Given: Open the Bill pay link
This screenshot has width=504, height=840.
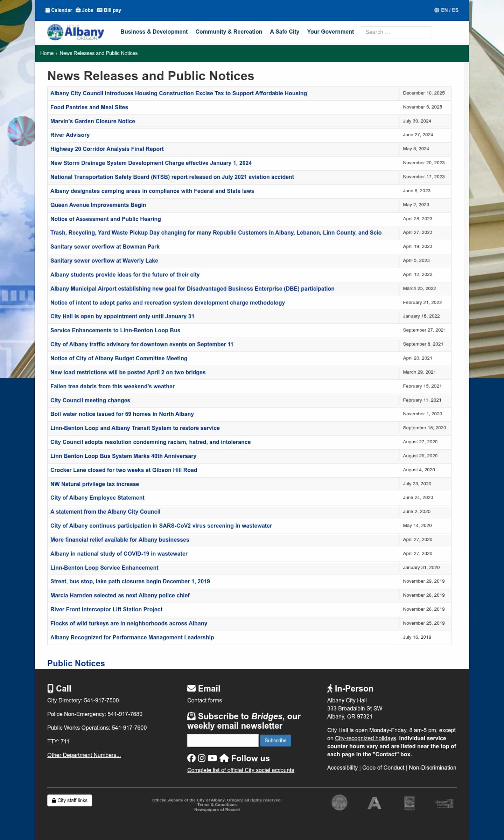Looking at the screenshot, I should [x=109, y=10].
